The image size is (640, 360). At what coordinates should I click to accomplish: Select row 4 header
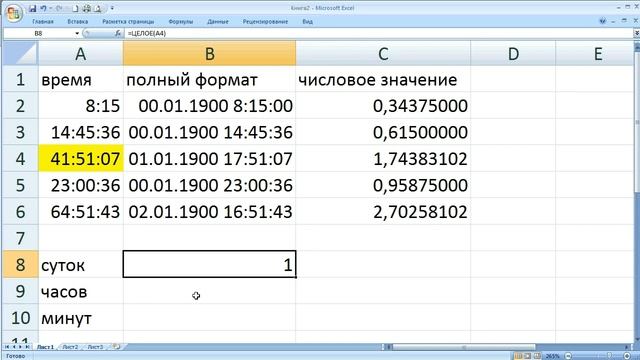(x=20, y=158)
